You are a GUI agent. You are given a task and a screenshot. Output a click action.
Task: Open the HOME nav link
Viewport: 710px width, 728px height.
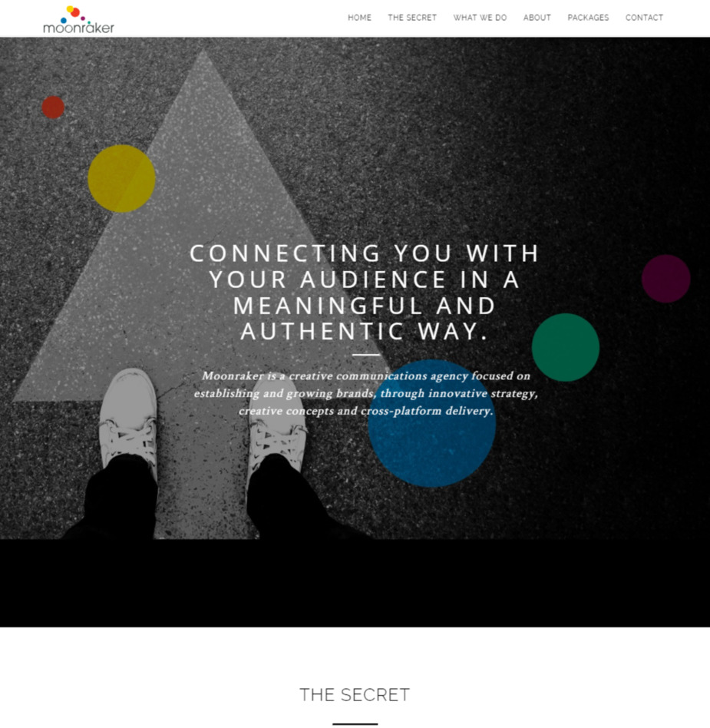point(360,18)
